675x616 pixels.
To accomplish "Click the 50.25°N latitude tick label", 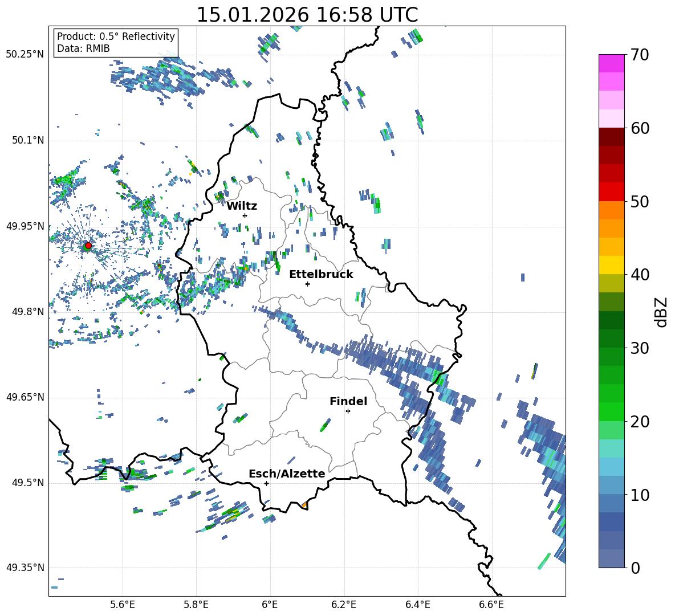I will [x=25, y=55].
